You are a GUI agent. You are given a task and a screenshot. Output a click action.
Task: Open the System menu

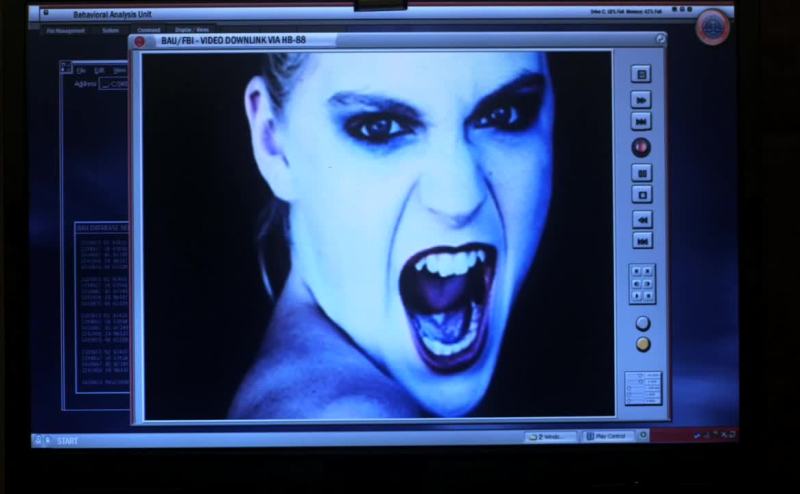click(110, 30)
